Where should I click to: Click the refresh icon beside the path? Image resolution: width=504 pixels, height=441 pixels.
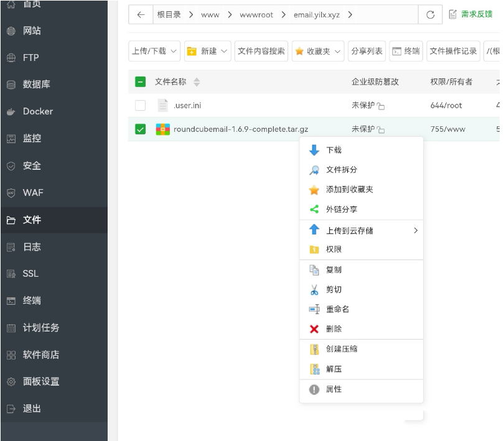pyautogui.click(x=430, y=15)
